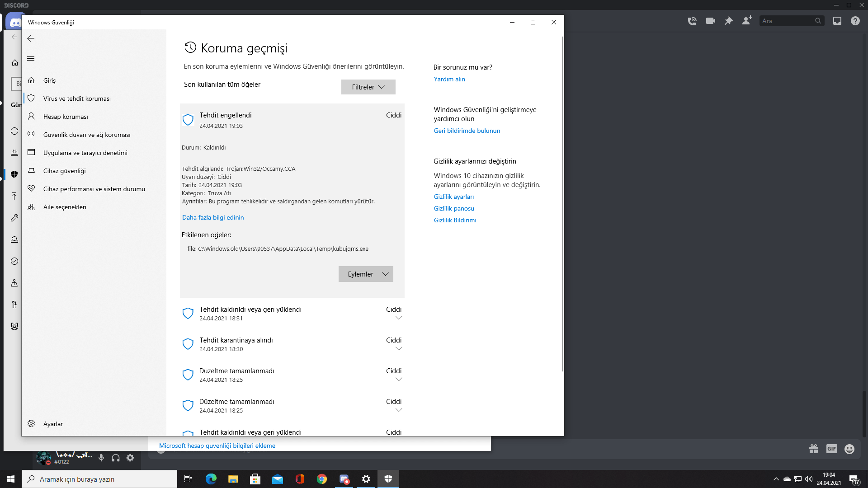868x488 pixels.
Task: Open Giriş in Windows Security sidebar
Action: click(94, 80)
